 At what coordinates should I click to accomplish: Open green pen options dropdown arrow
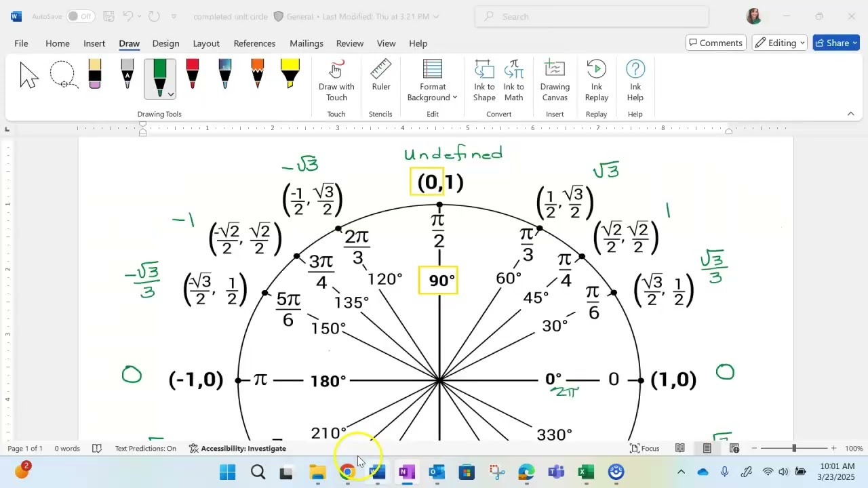click(171, 94)
